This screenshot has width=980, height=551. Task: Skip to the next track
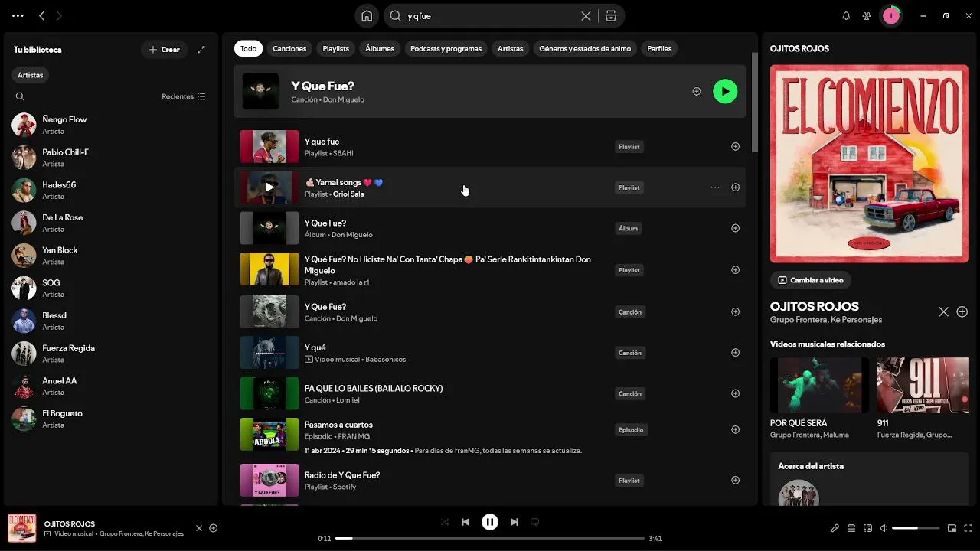[514, 522]
